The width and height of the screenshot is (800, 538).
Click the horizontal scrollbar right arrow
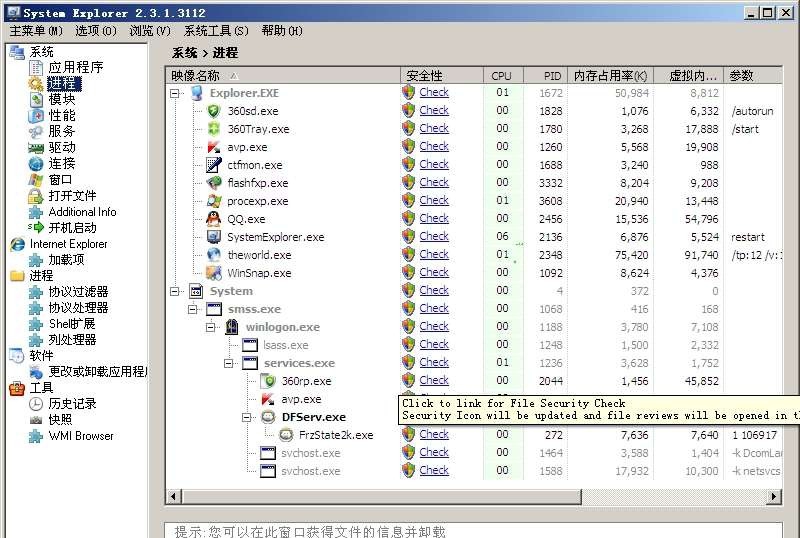[774, 496]
